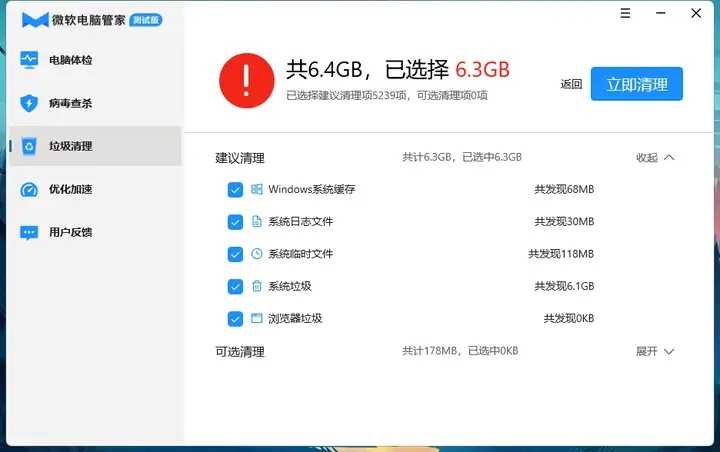The height and width of the screenshot is (452, 720).
Task: Click the Microsoft PC Manager logo icon
Action: coord(35,20)
